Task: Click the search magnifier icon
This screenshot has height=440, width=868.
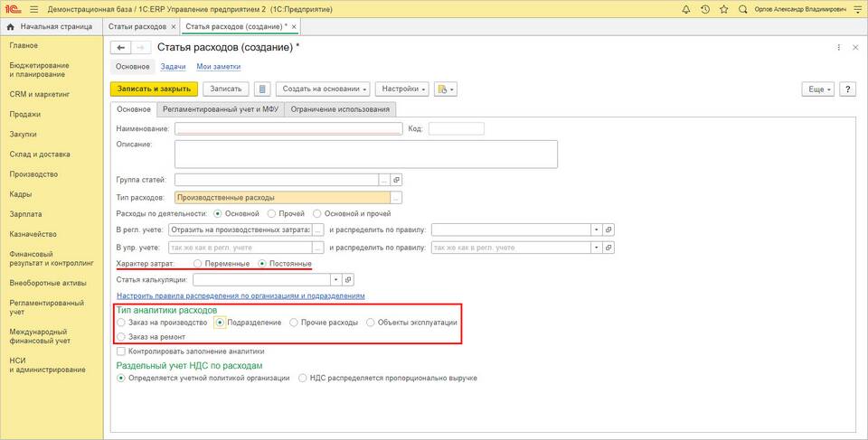Action: pos(742,9)
